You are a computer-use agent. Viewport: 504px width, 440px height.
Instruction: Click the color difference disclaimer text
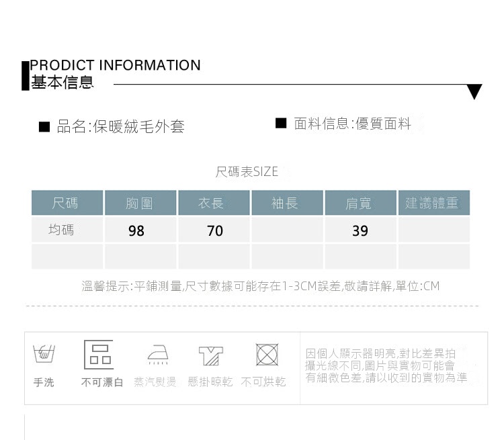(x=386, y=365)
